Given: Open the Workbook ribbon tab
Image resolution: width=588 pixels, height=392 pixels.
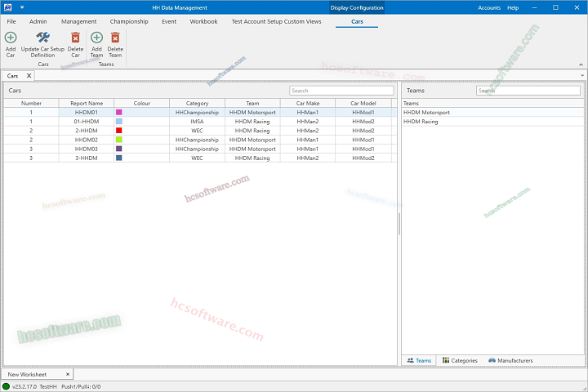Looking at the screenshot, I should click(x=203, y=21).
